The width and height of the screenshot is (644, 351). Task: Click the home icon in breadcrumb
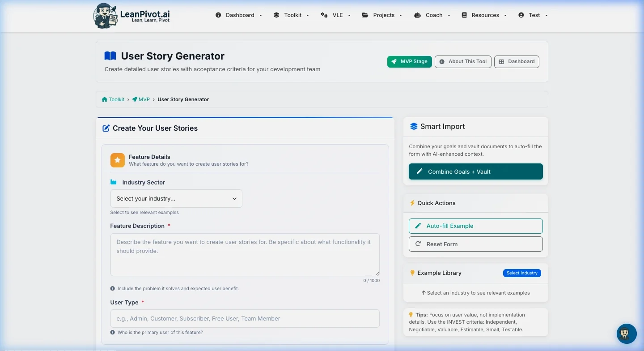(104, 99)
